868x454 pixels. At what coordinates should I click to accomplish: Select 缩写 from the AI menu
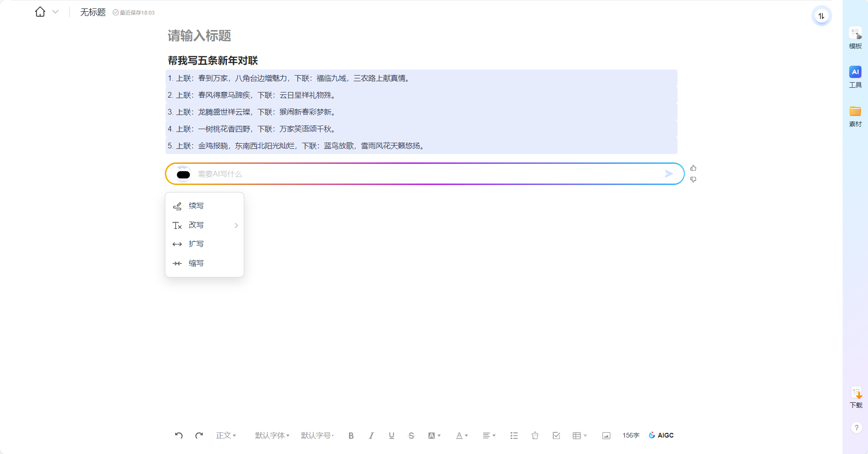click(196, 263)
